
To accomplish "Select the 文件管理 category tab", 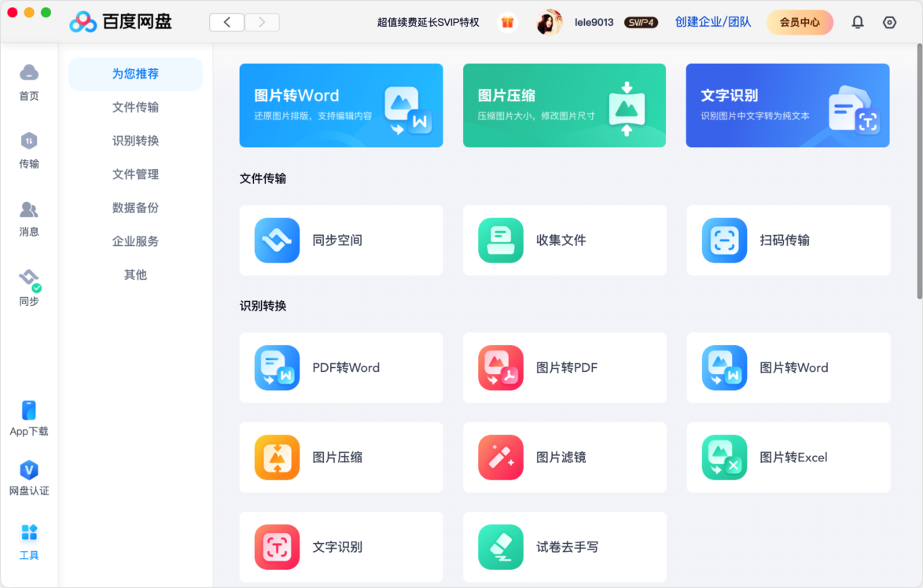I will [x=135, y=175].
